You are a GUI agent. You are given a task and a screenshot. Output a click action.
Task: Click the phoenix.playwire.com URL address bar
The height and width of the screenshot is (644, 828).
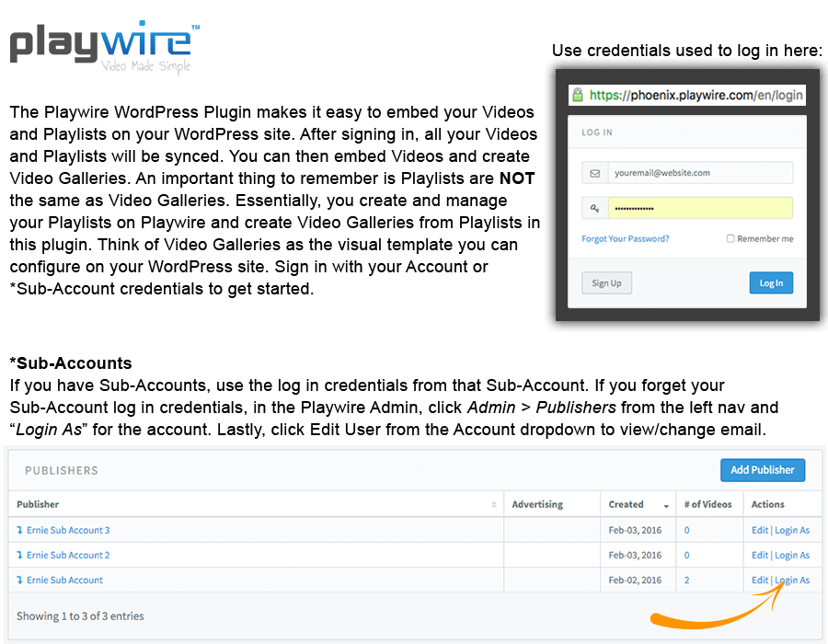point(687,95)
